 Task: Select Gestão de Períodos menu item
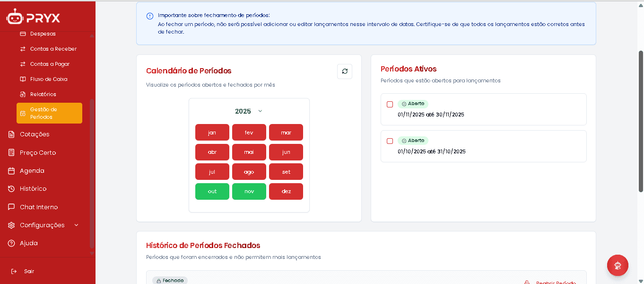49,113
